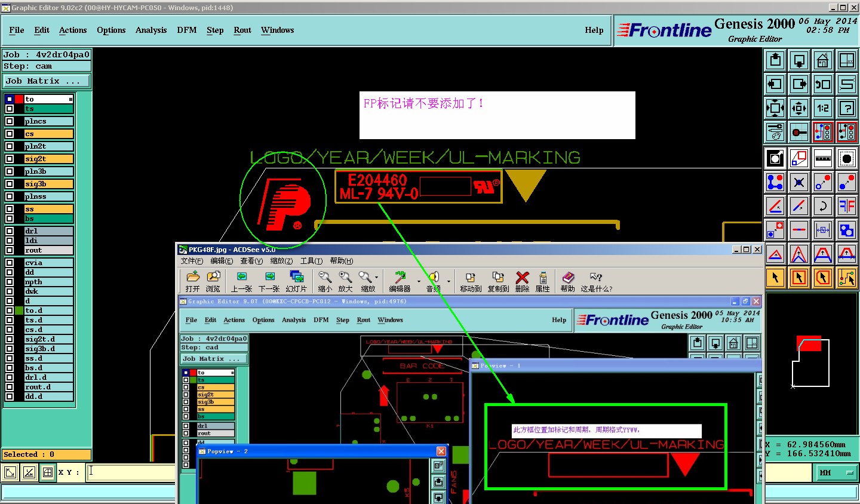Open the File menu in Graphic Editor
Image resolution: width=860 pixels, height=504 pixels.
pos(17,30)
